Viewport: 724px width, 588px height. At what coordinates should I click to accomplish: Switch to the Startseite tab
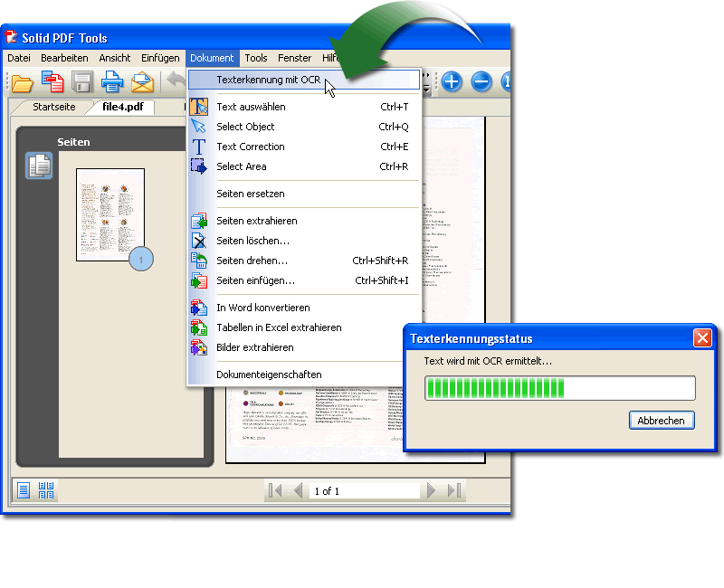(x=54, y=107)
